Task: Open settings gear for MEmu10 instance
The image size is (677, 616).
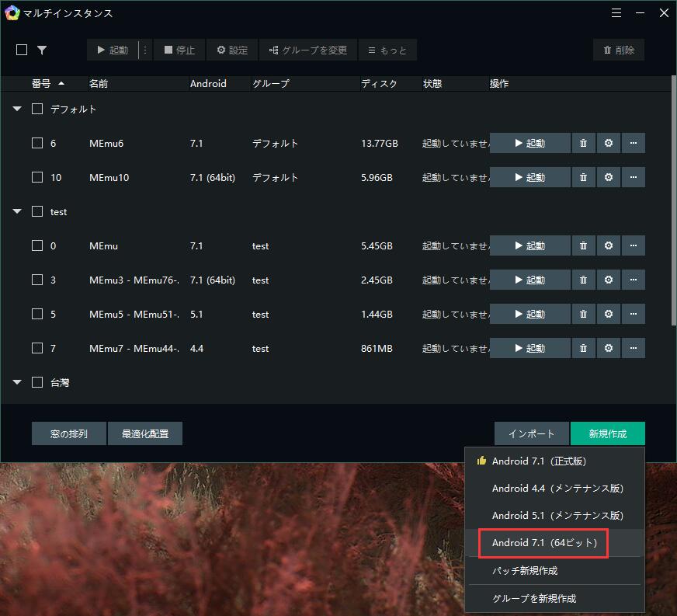Action: point(609,177)
